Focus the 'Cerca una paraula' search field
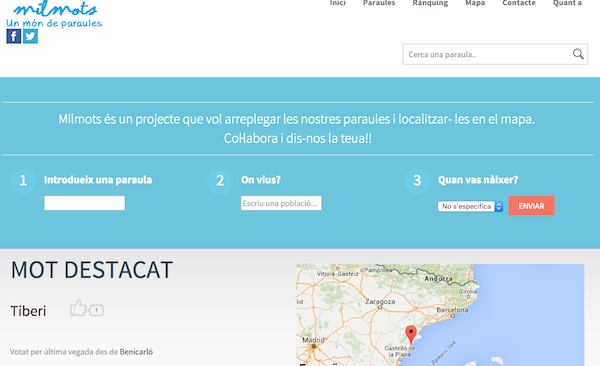 pos(487,54)
